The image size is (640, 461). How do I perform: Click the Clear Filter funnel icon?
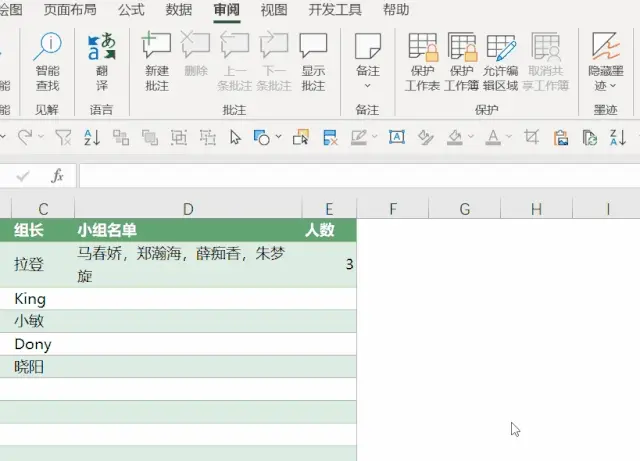pos(63,138)
